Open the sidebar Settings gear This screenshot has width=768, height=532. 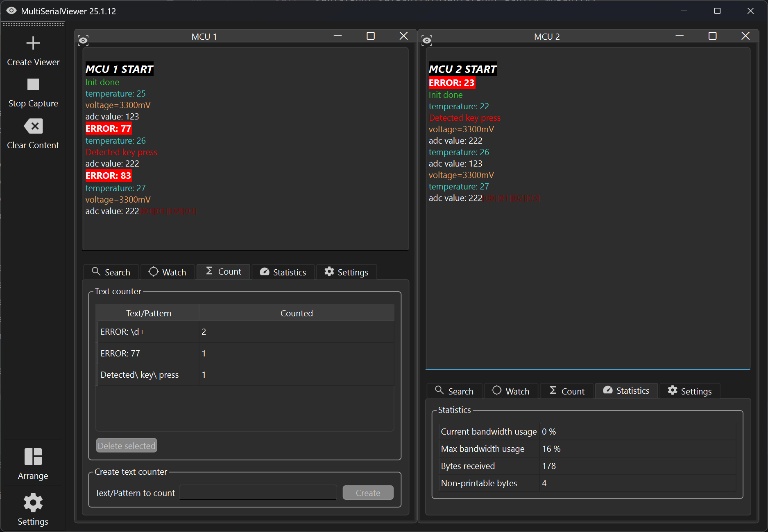point(33,503)
